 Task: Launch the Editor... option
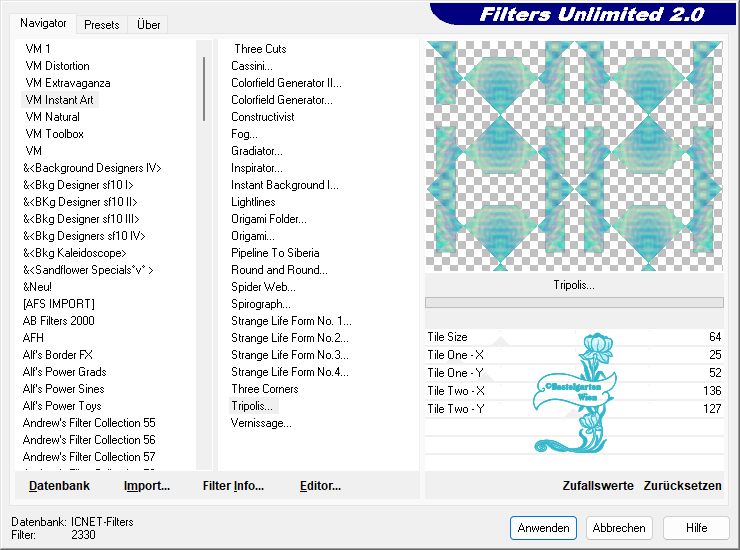[320, 486]
